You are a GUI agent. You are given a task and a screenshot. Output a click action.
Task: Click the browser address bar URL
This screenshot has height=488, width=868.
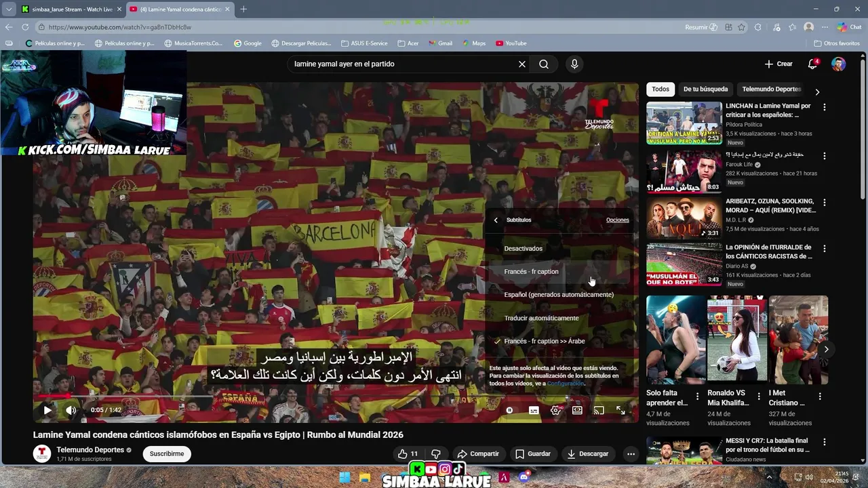pyautogui.click(x=120, y=27)
